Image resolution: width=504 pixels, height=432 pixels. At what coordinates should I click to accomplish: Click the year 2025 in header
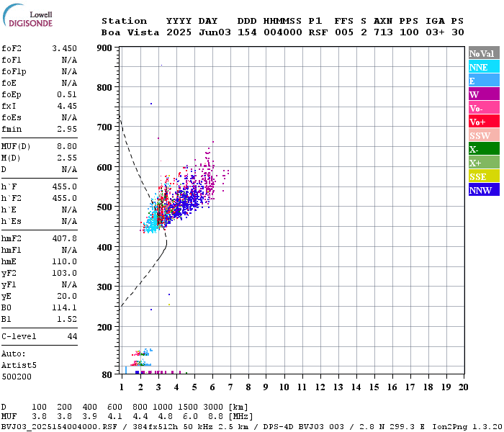tap(179, 32)
